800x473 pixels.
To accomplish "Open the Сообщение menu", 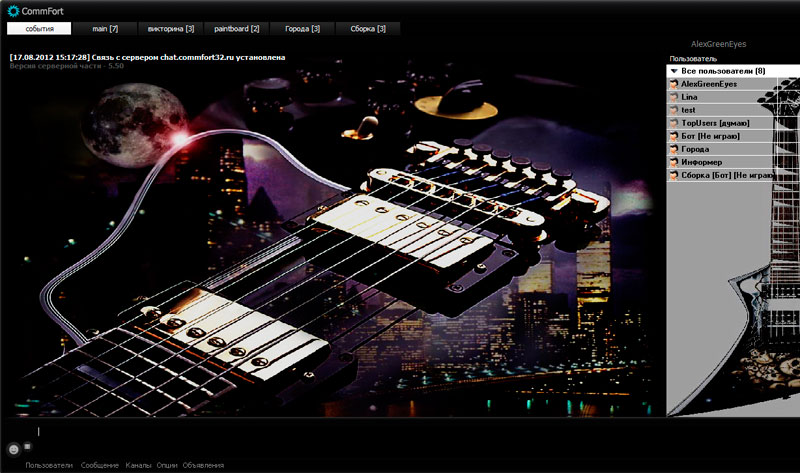I will coord(100,465).
